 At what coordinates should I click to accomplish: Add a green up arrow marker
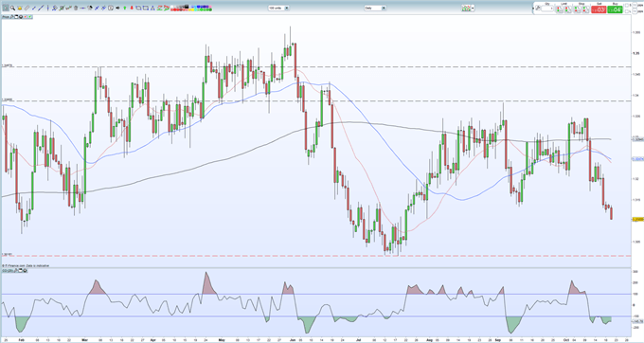click(124, 8)
